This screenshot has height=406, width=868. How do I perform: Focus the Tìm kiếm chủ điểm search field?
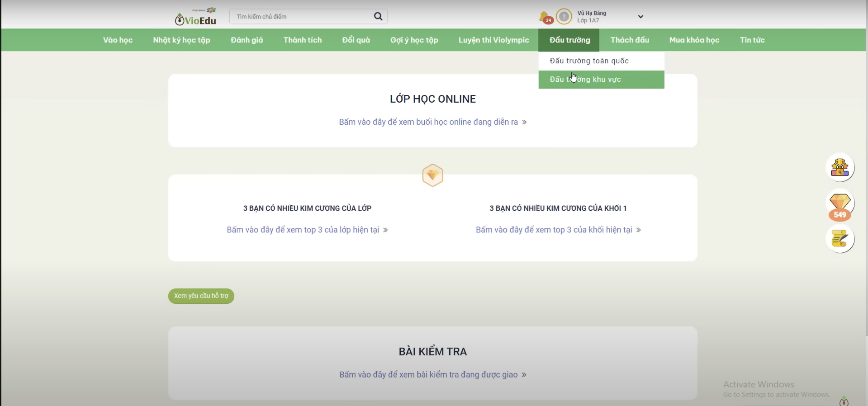[x=301, y=17]
